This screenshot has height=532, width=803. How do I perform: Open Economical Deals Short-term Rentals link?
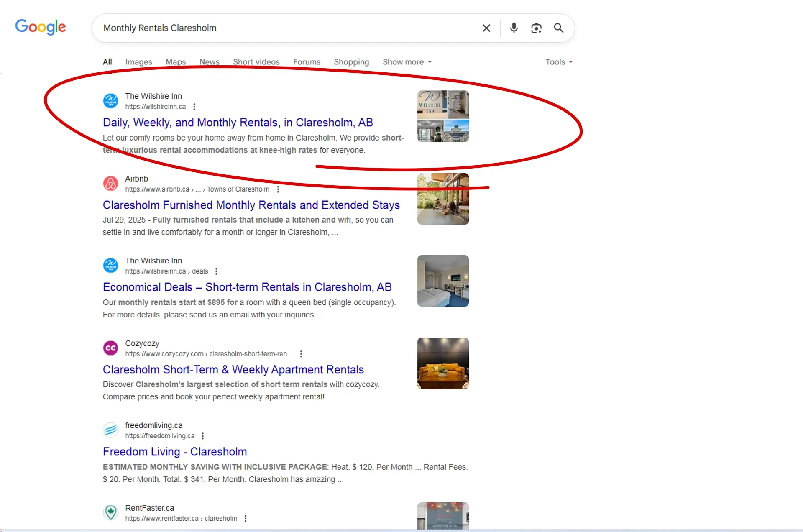(x=247, y=287)
